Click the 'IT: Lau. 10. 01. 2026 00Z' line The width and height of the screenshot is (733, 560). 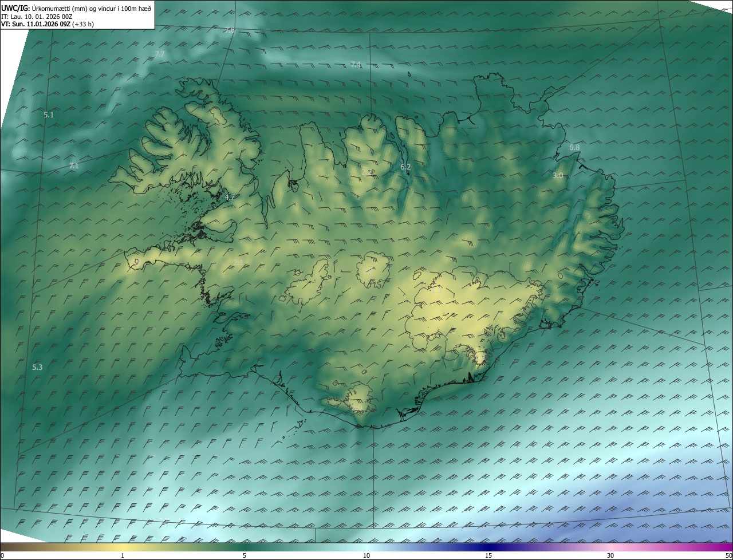(37, 16)
